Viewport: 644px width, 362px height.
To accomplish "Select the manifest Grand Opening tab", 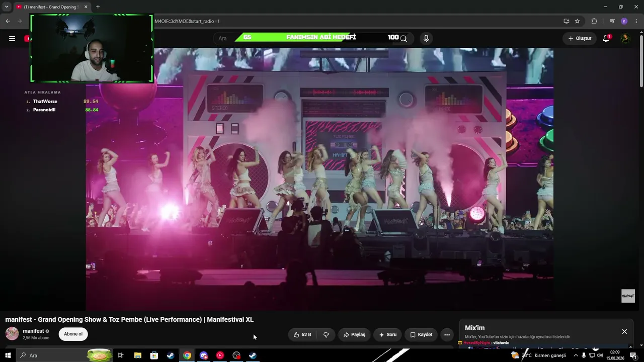I will (x=51, y=7).
